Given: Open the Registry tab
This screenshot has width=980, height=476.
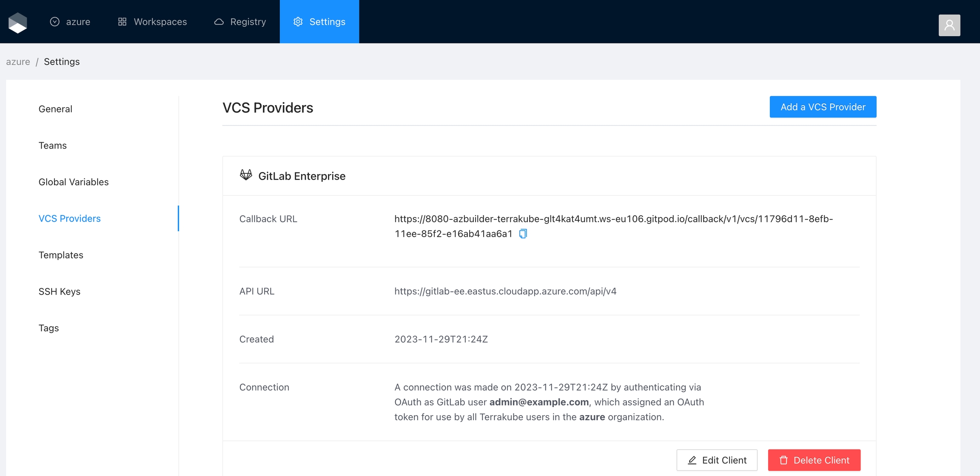Looking at the screenshot, I should pos(240,22).
